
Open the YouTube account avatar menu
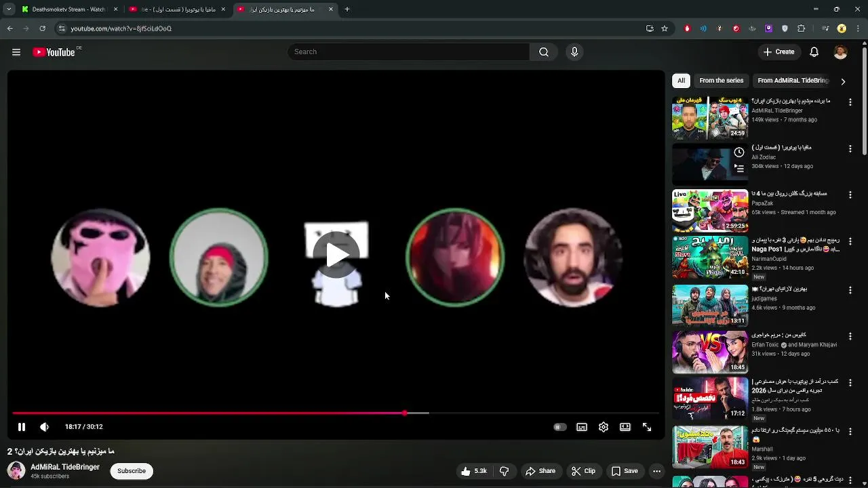[840, 52]
